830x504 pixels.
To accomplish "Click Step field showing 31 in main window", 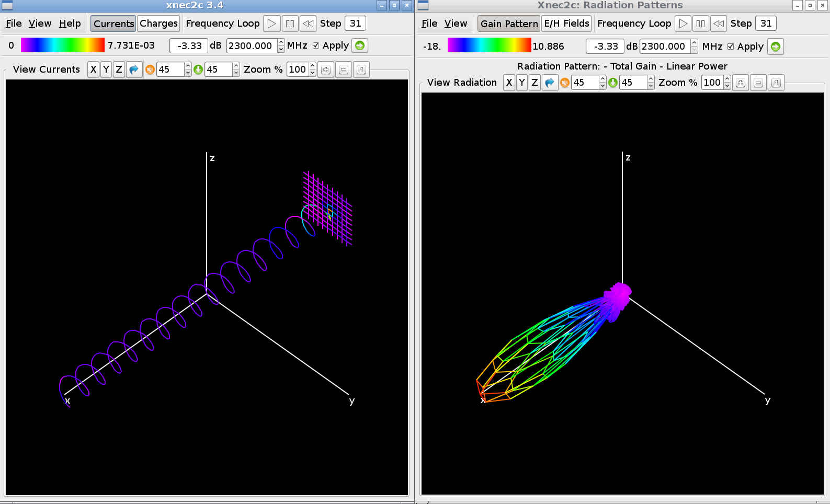I will 356,24.
